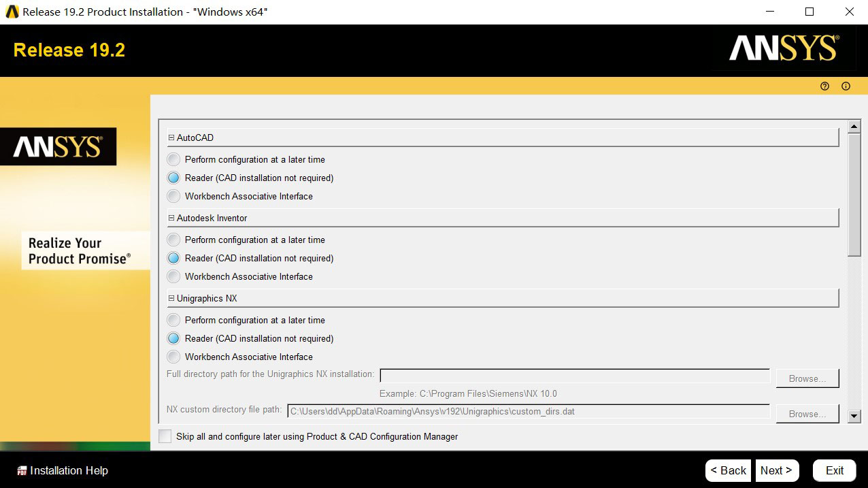Select Unigraphics NX Workbench Associative Interface
The width and height of the screenshot is (868, 488).
(174, 357)
